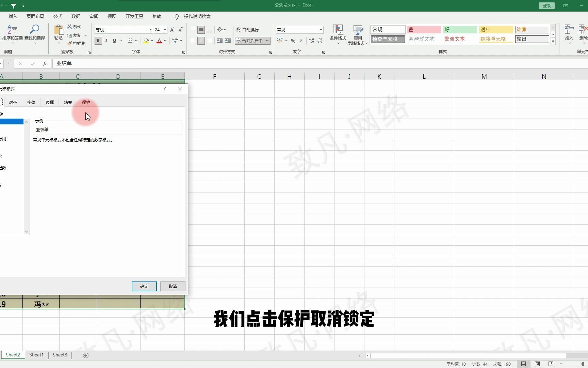
Task: Click the Cut (剪切) button
Action: [x=74, y=27]
